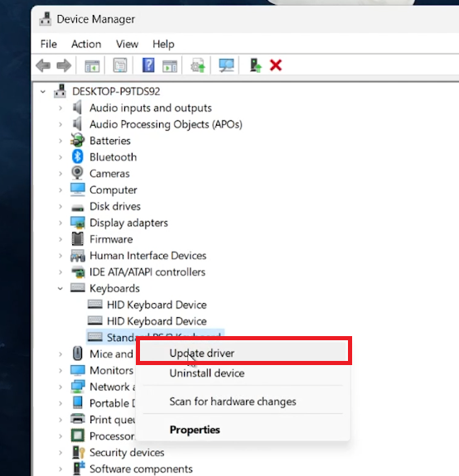Click the red X Uninstall device icon
This screenshot has width=459, height=476.
(x=276, y=65)
